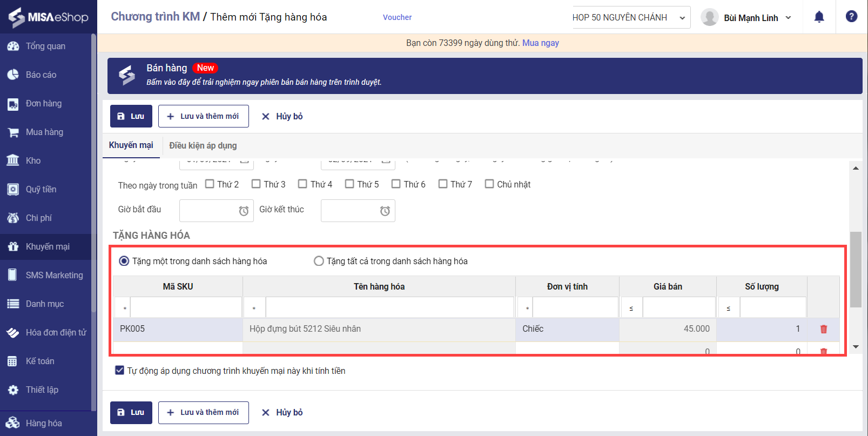
Task: Switch to Điều kiện áp dụng tab
Action: pyautogui.click(x=203, y=145)
